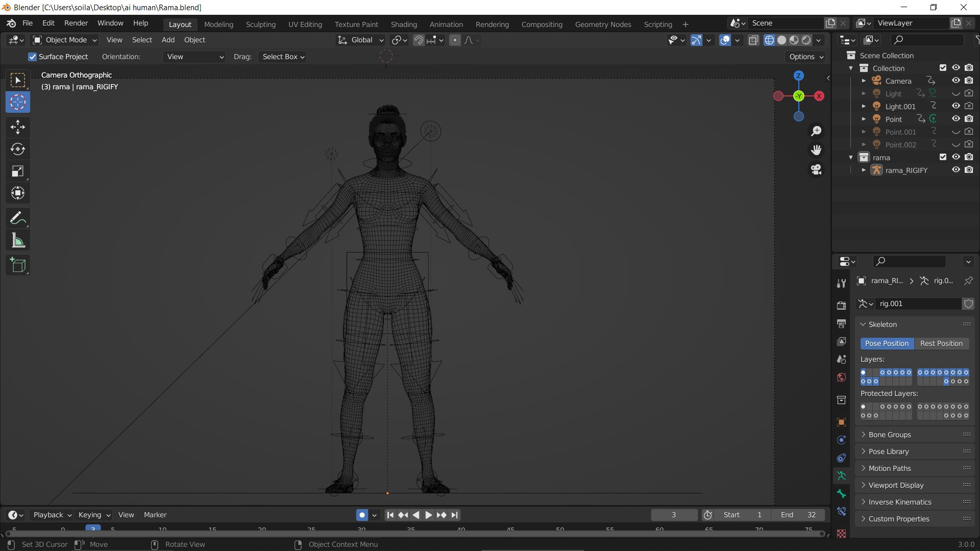
Task: Switch to wireframe viewport shading
Action: tap(769, 40)
